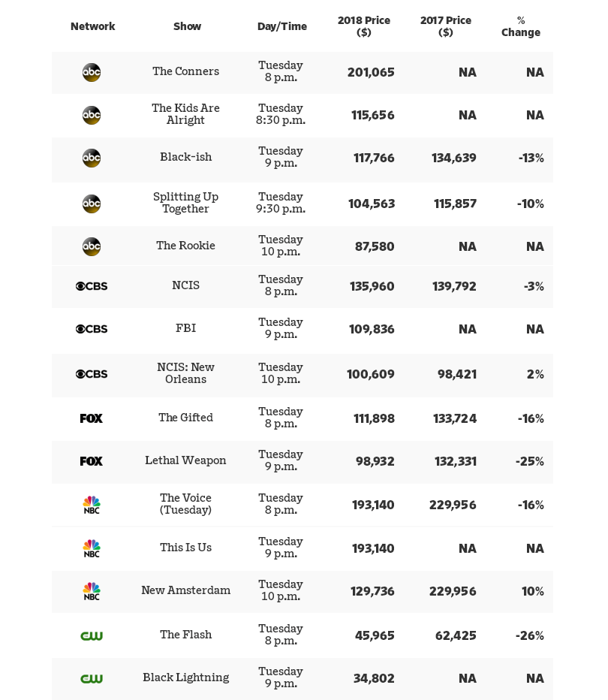Click The Voice (Tuesday) show name
This screenshot has height=700, width=608.
coord(186,504)
